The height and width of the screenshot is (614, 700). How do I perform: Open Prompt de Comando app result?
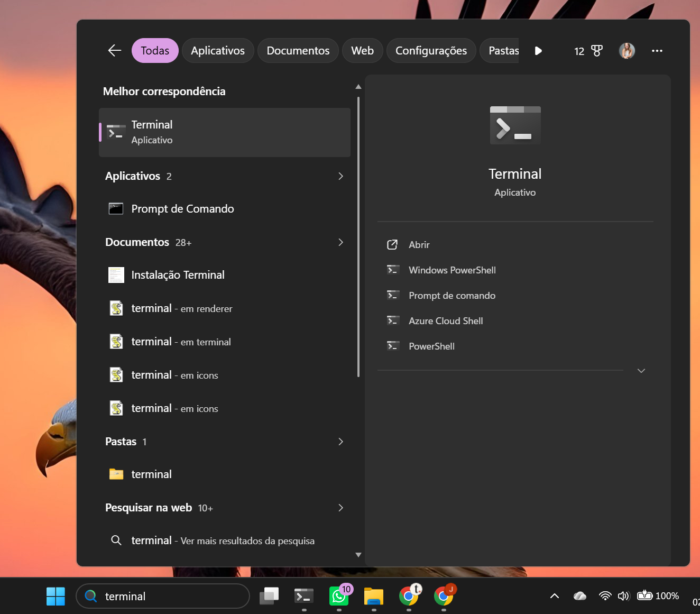225,209
